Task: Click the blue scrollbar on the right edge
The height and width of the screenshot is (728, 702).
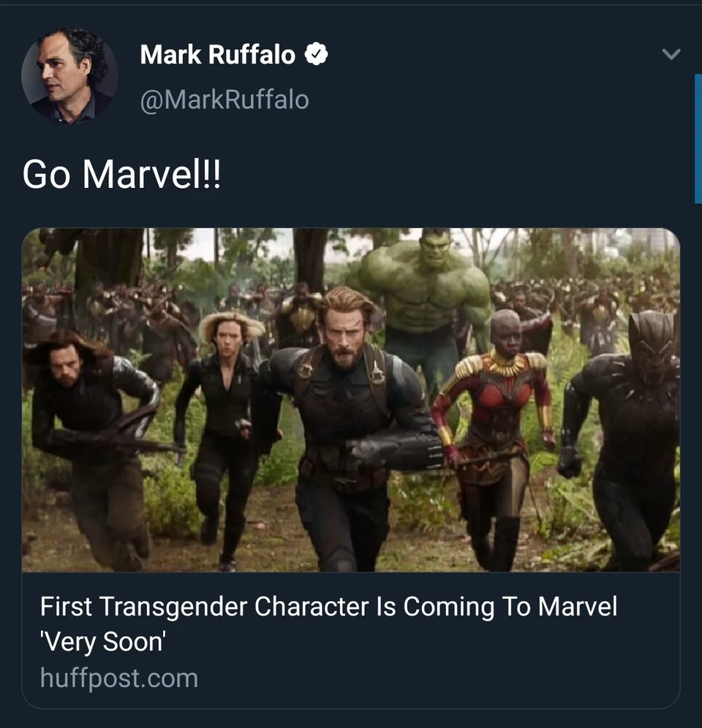Action: 697,132
